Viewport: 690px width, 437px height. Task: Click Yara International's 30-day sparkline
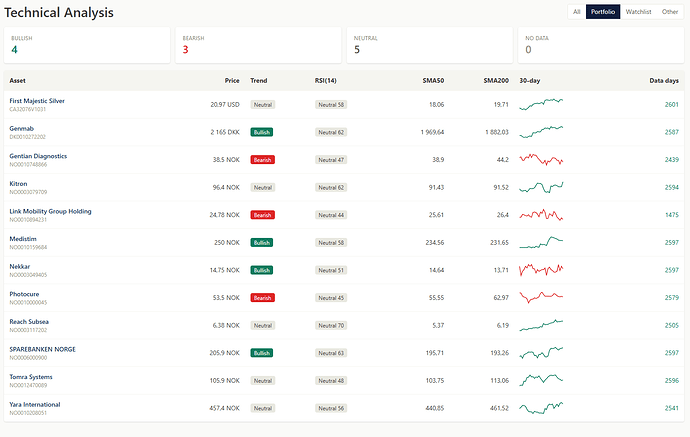coord(541,408)
